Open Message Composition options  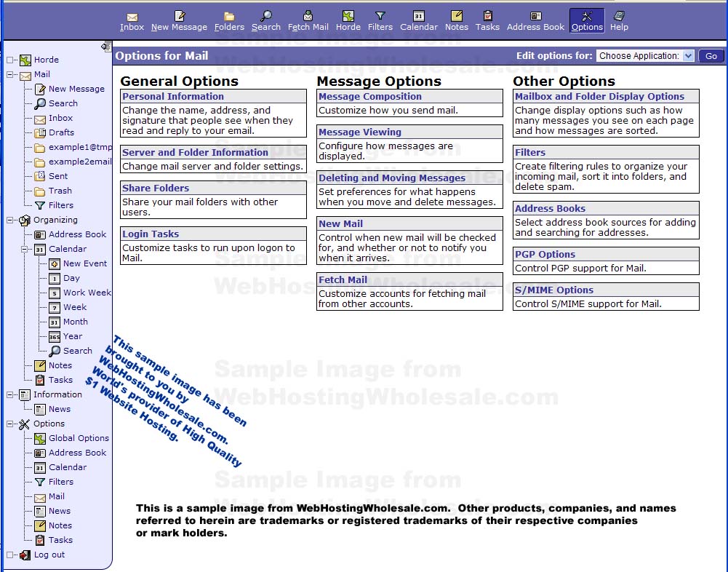point(370,96)
